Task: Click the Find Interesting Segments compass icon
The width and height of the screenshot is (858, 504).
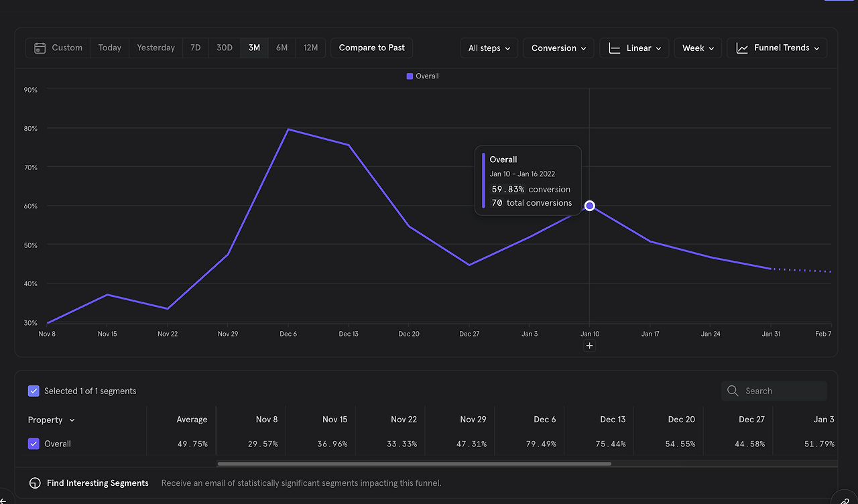Action: pyautogui.click(x=35, y=483)
